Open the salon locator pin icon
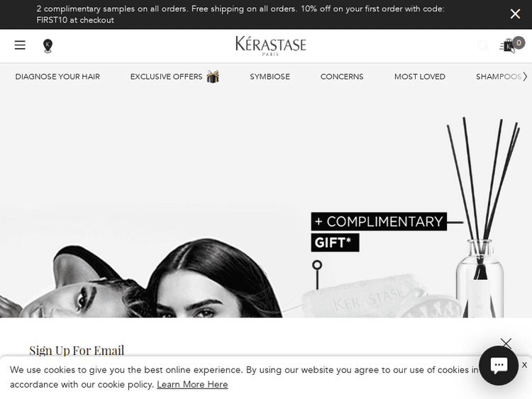This screenshot has width=532, height=399. [x=48, y=46]
